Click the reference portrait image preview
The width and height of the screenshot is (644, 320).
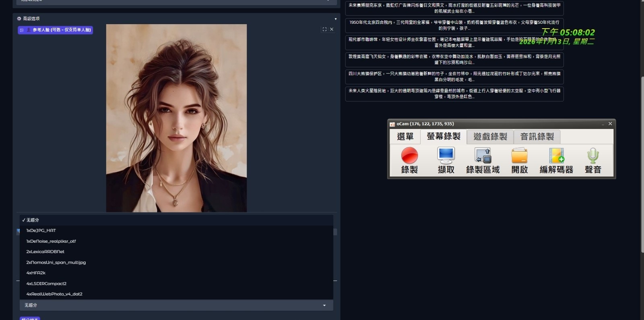(176, 118)
